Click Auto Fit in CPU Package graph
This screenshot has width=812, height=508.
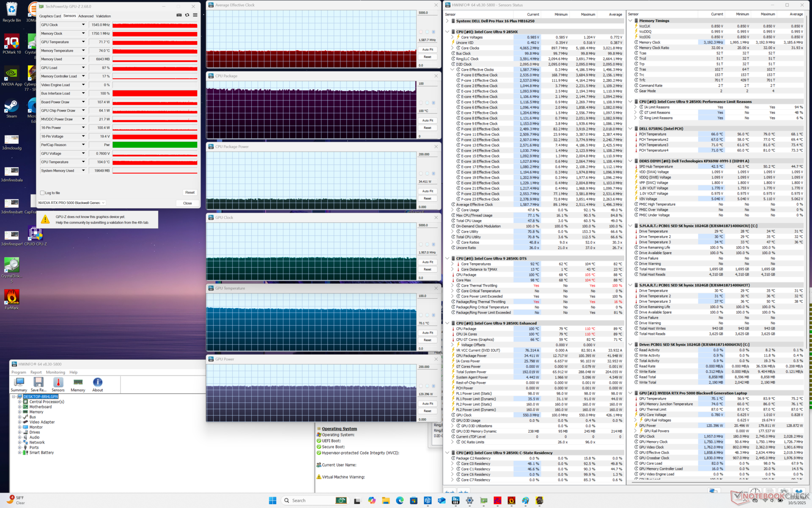click(x=428, y=121)
